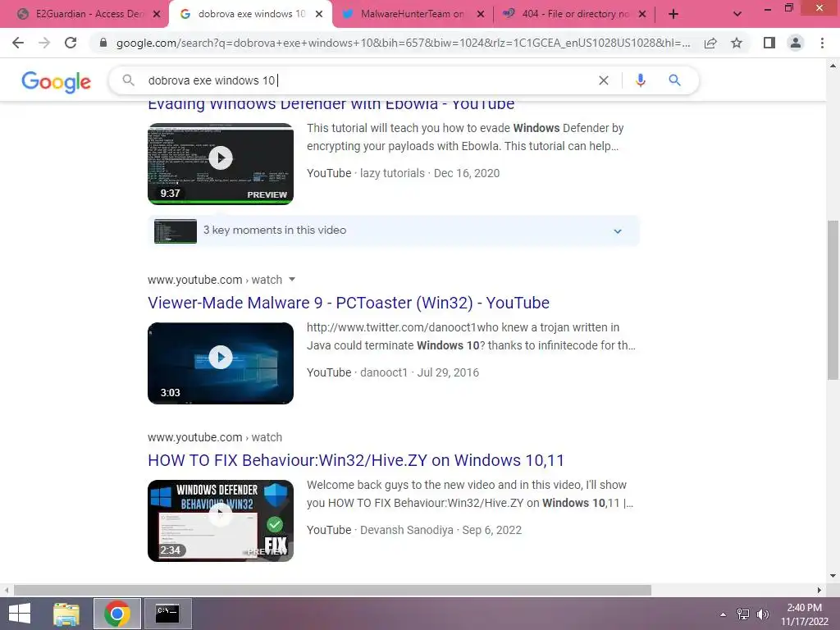Click the small key moments thumbnail
Screen dimensions: 840x630
click(x=176, y=231)
